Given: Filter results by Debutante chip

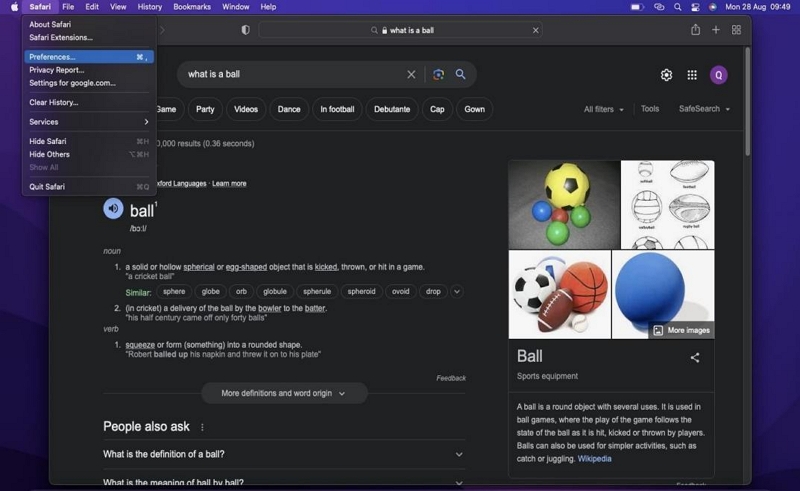Looking at the screenshot, I should pyautogui.click(x=392, y=109).
